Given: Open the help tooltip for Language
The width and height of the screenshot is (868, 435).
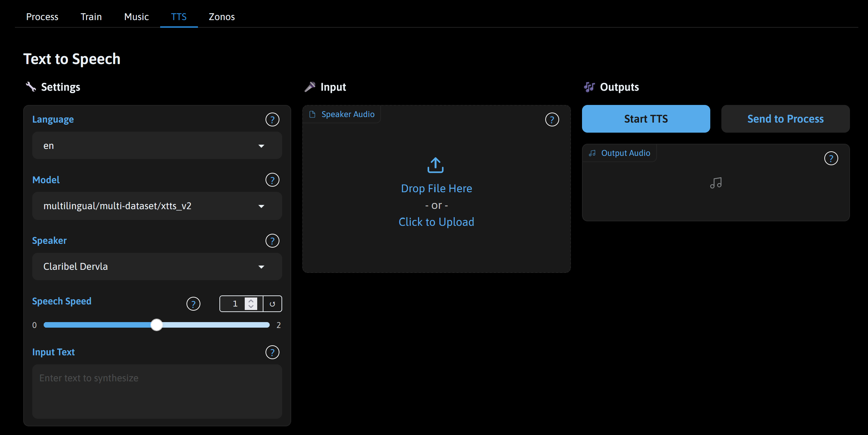Looking at the screenshot, I should click(x=273, y=119).
